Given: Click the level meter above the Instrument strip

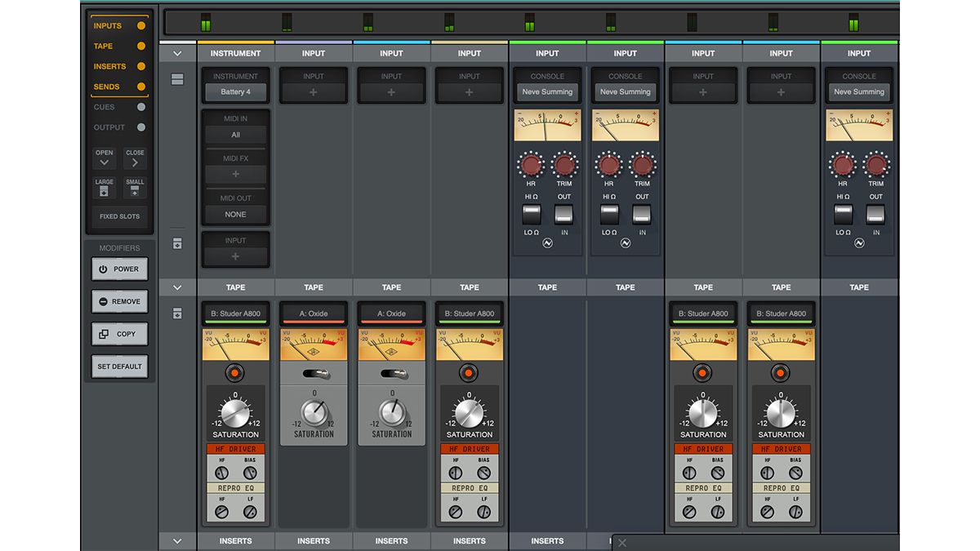Looking at the screenshot, I should [205, 22].
